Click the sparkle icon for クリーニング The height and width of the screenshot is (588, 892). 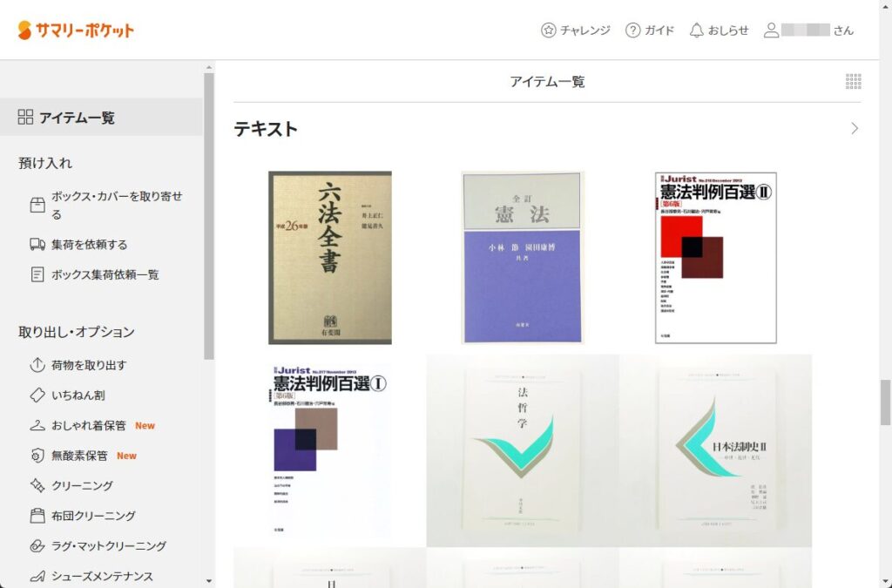coord(37,485)
